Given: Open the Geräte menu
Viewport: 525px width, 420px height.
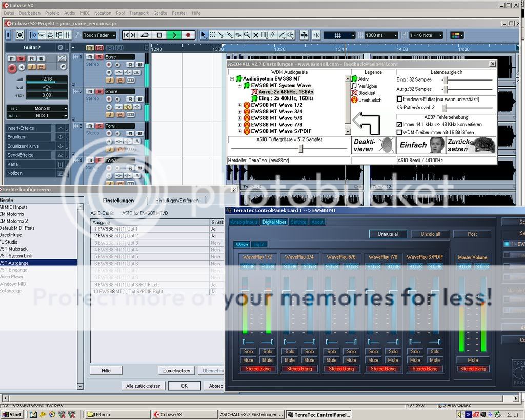Looking at the screenshot, I should pyautogui.click(x=160, y=13).
